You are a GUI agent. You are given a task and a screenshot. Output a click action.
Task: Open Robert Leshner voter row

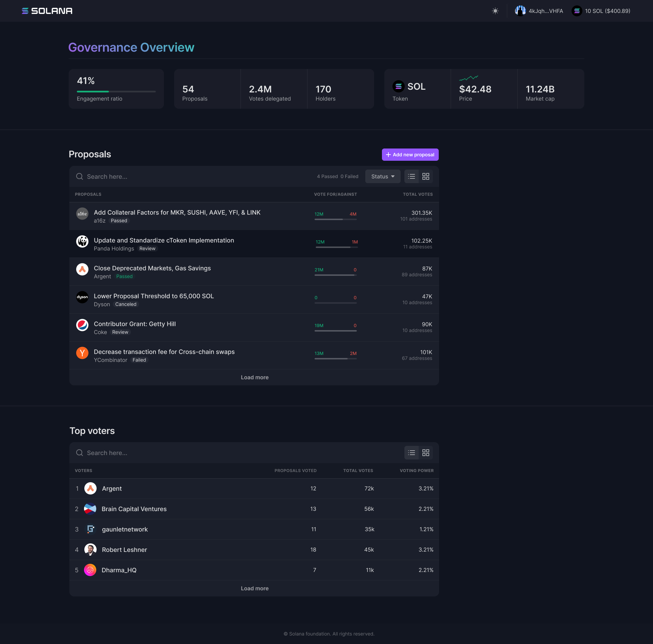click(254, 550)
